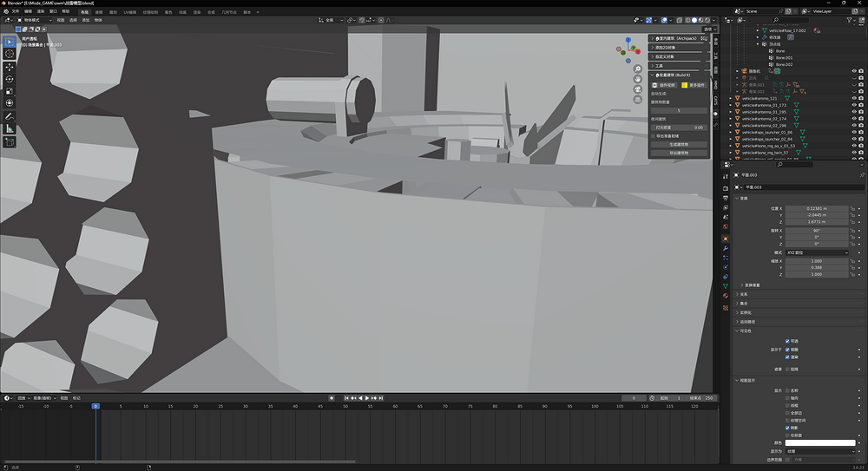
Task: Open the Modifiers wrench properties tab
Action: coord(726,248)
